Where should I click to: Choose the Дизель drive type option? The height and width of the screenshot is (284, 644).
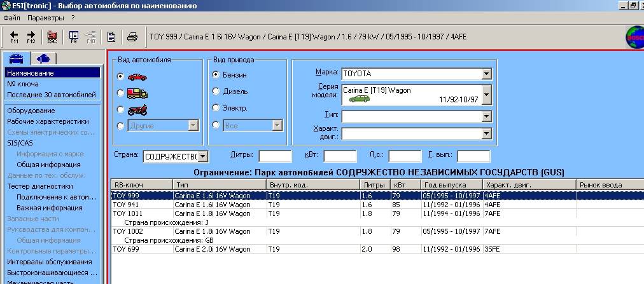[x=216, y=91]
